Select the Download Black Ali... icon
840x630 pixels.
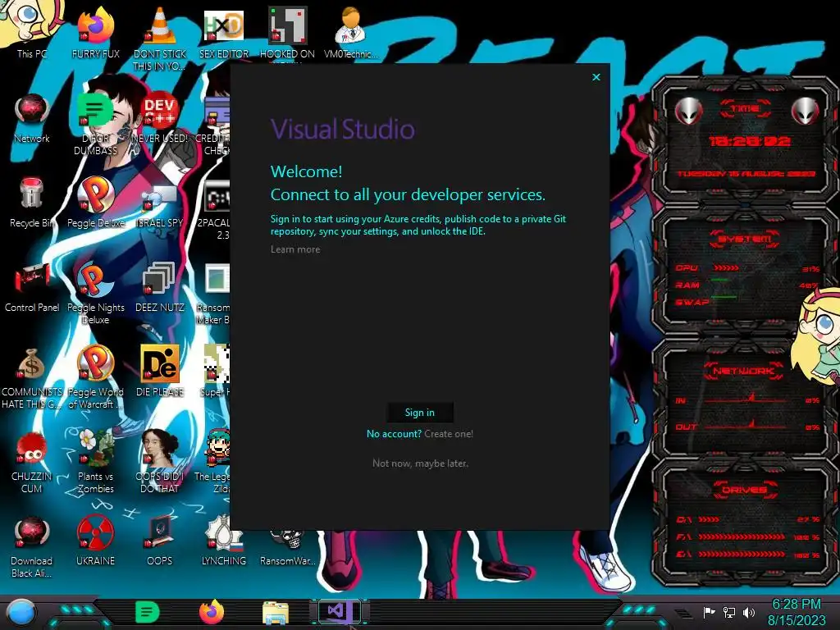click(32, 546)
